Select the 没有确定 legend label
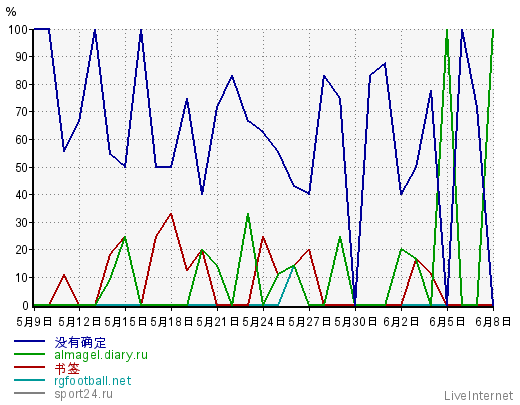This screenshot has width=520, height=405. pos(80,342)
